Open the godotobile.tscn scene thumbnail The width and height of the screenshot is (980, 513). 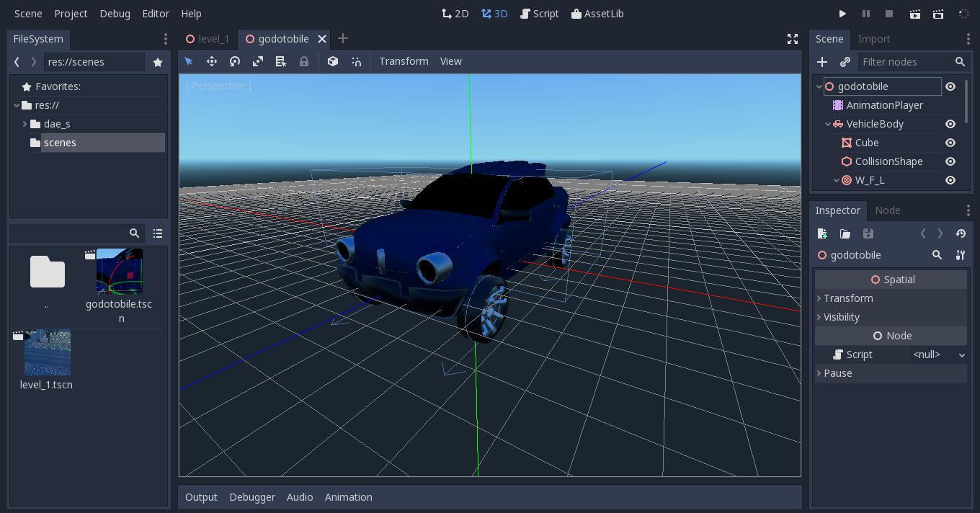(x=120, y=272)
